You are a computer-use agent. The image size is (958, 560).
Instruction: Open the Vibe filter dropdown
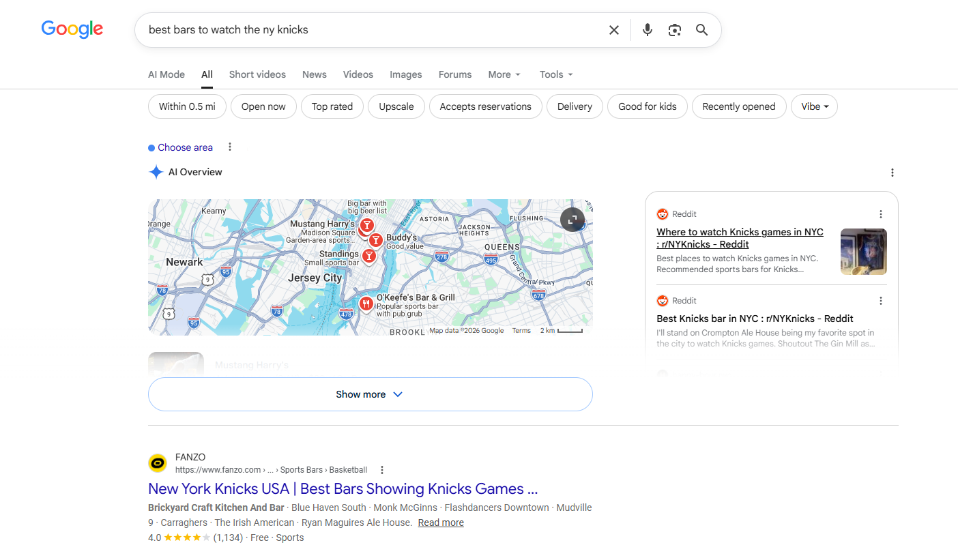(x=814, y=106)
